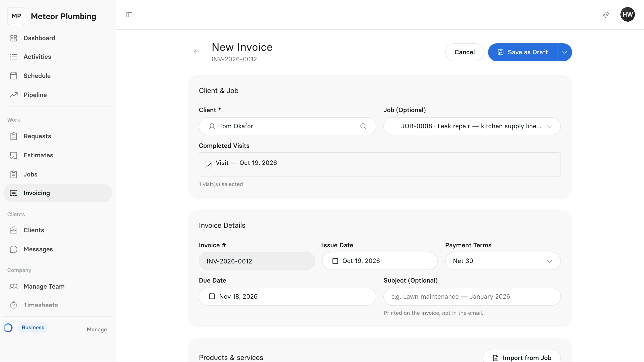The height and width of the screenshot is (362, 644).
Task: Click the Business plan circle icon
Action: [x=8, y=328]
